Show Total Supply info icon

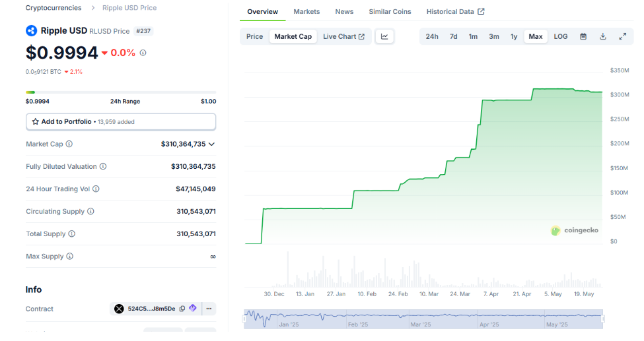[x=72, y=234]
